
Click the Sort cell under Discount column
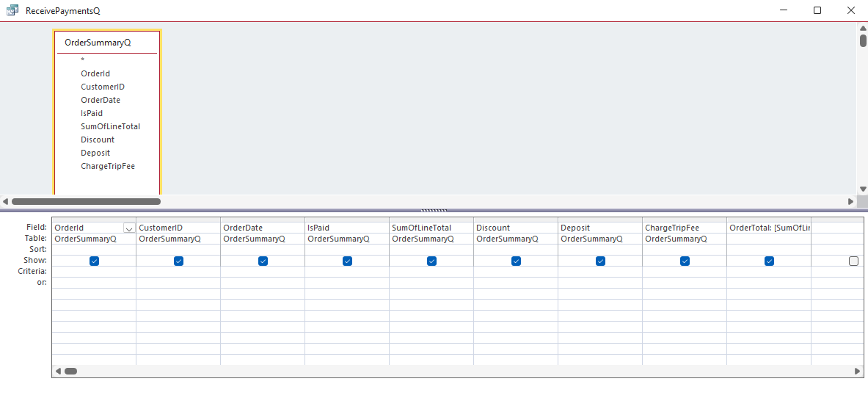516,250
